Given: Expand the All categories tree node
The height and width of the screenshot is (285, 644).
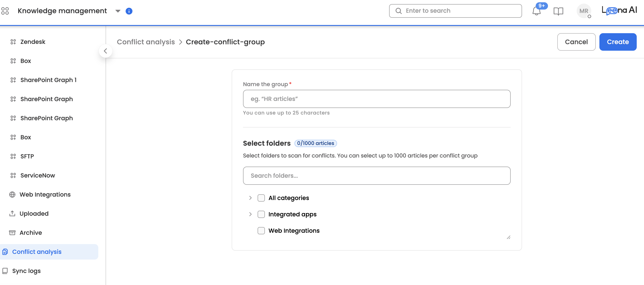Looking at the screenshot, I should click(250, 198).
